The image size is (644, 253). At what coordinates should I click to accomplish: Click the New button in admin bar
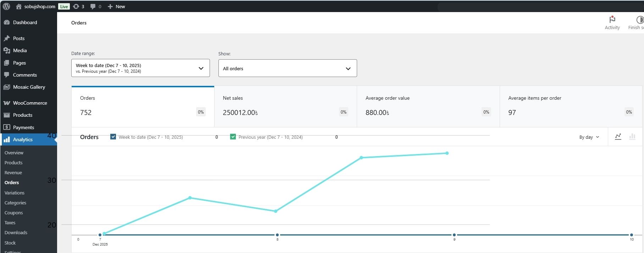(x=116, y=6)
